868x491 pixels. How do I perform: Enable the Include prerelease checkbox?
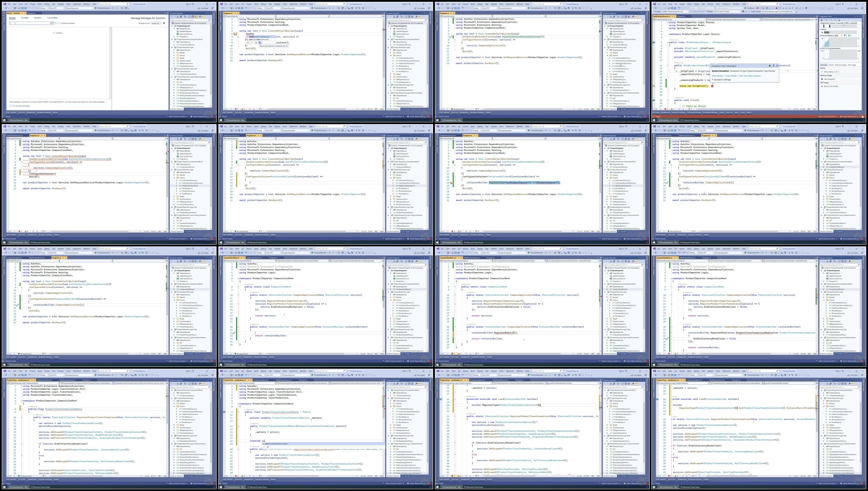pos(59,23)
